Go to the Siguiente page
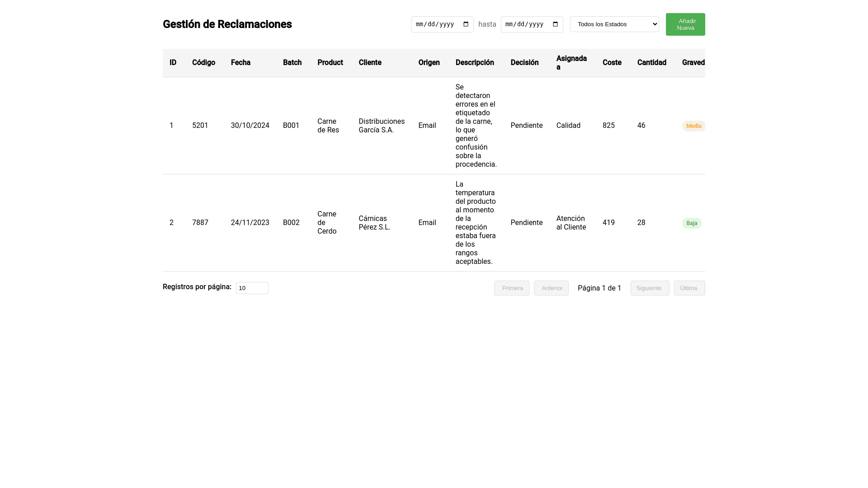This screenshot has height=488, width=868. [650, 288]
